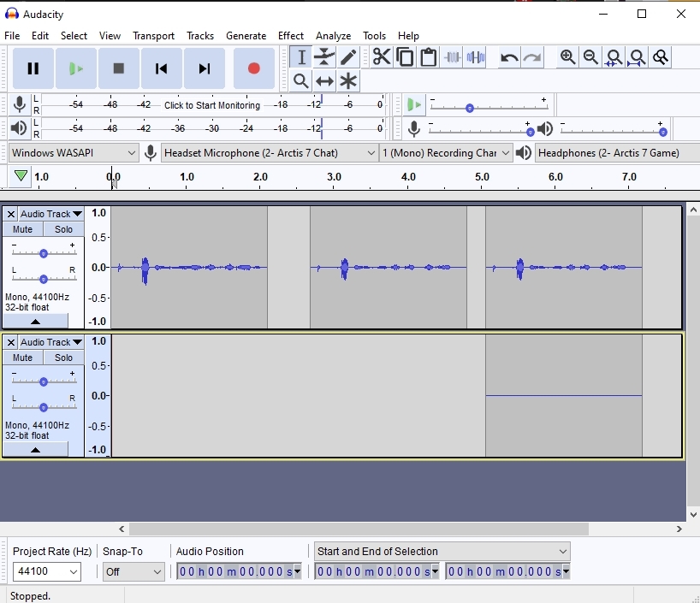Click 'Click to Start Monitoring' in recording meter
The height and width of the screenshot is (603, 700).
[x=212, y=105]
